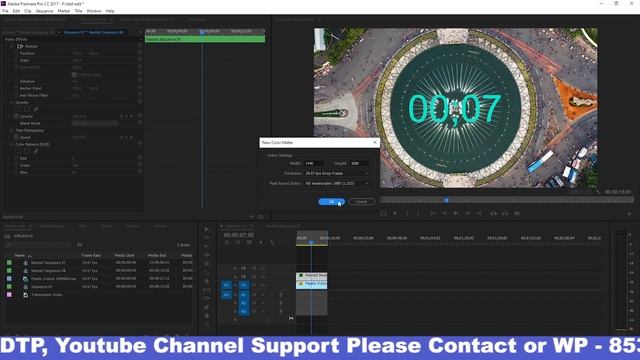
Task: Select Sequence 07 item in Project panel
Action: point(42,287)
